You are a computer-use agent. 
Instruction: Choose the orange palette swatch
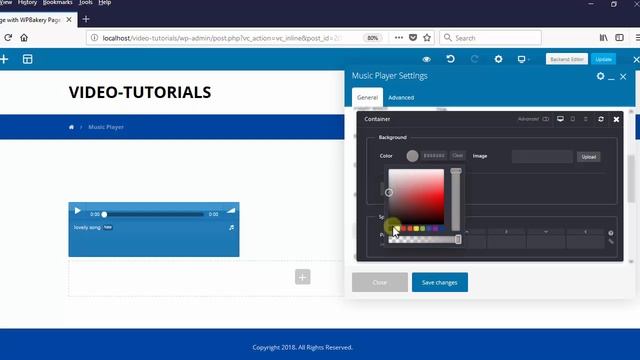[x=410, y=229]
